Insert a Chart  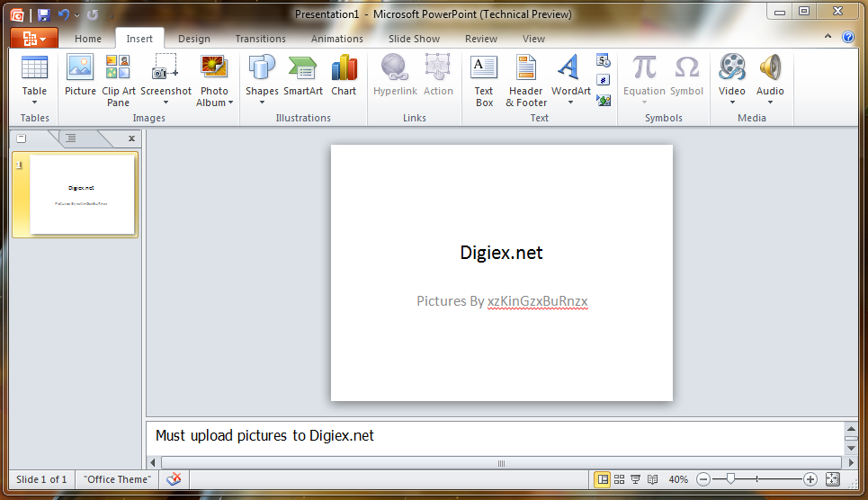point(344,75)
